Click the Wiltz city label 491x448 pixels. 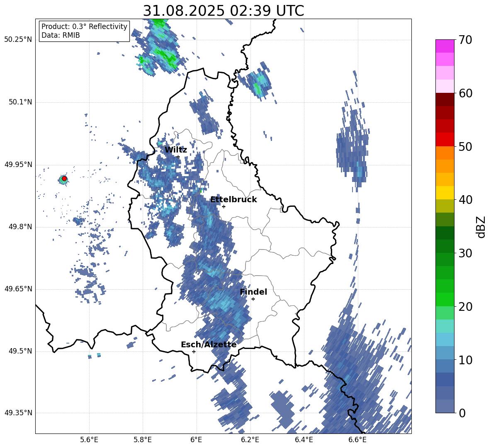click(x=176, y=150)
